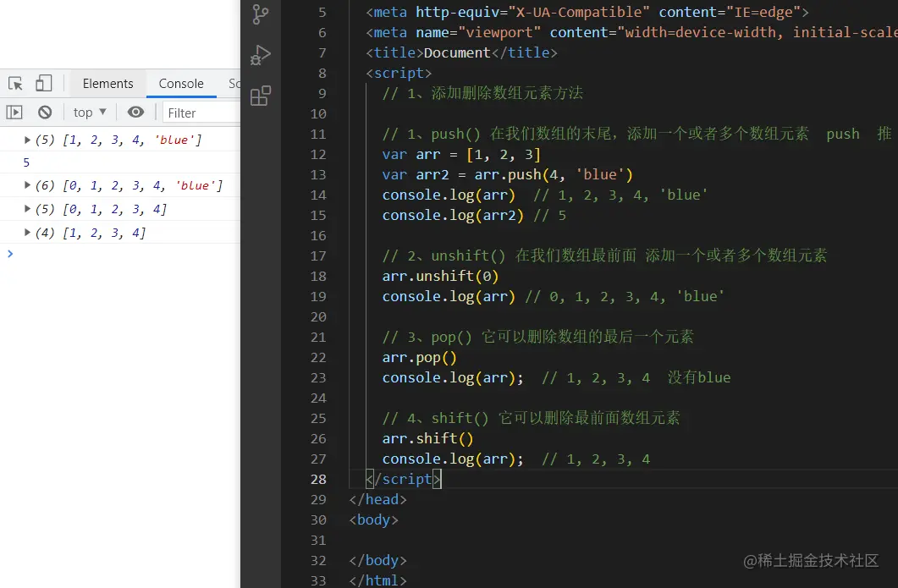Show the console sidebar
The image size is (898, 588).
point(14,113)
